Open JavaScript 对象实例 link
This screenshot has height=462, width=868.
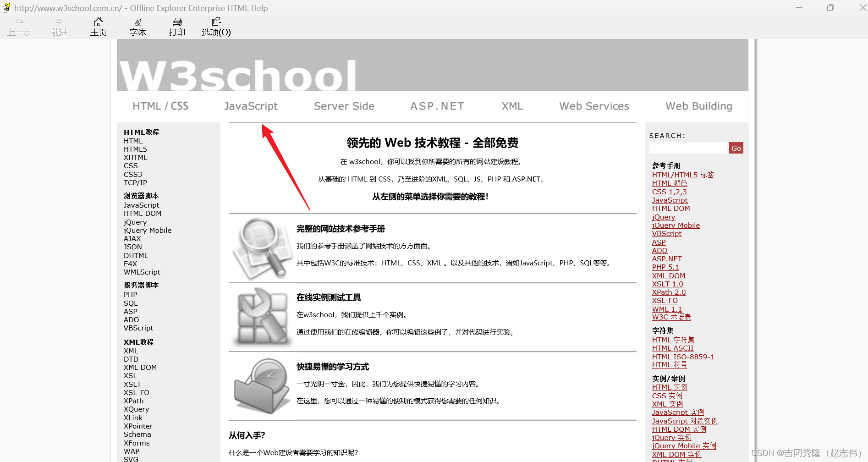685,421
